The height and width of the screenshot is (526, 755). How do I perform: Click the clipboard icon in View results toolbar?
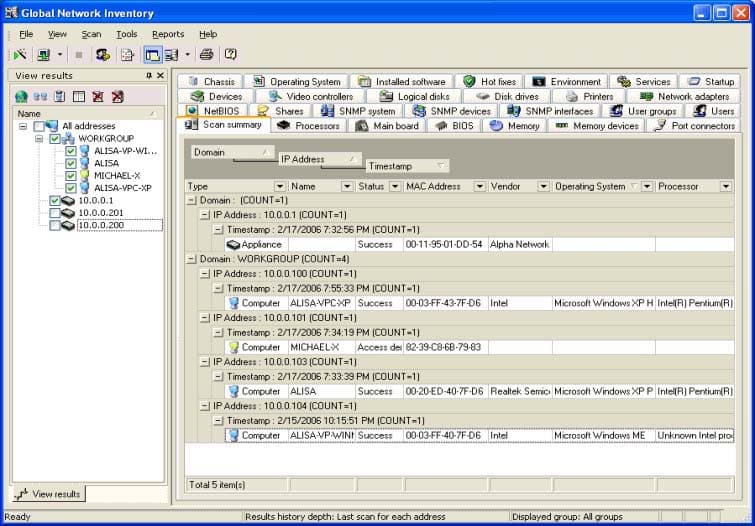pos(59,96)
